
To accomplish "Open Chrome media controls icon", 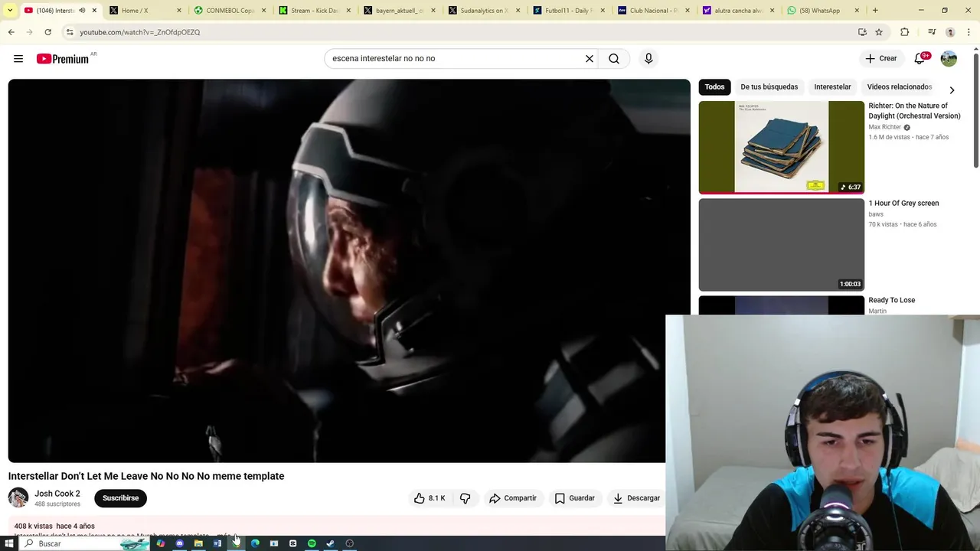I will coord(932,32).
